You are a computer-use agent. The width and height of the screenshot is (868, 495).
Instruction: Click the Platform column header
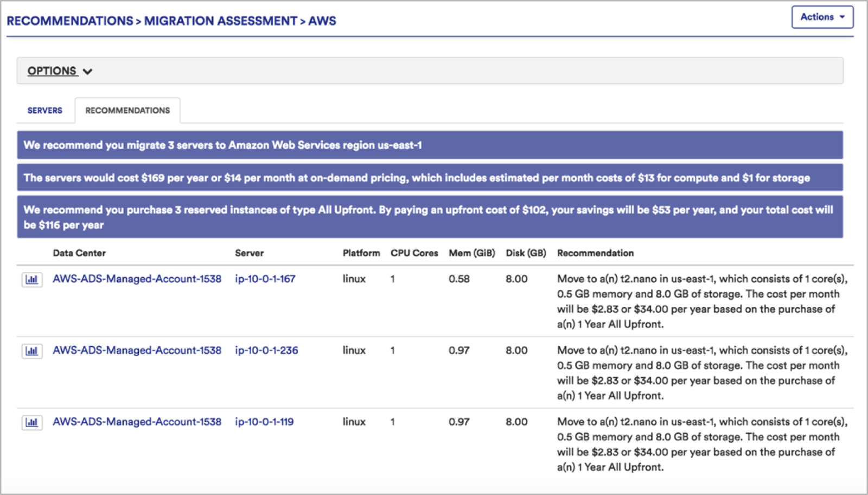pos(361,253)
